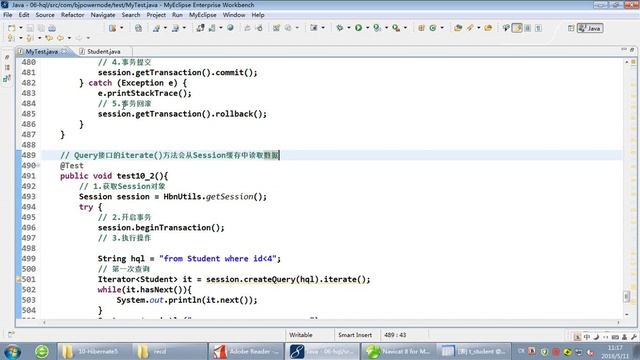Open Navicat 8 taskbar button

tap(399, 351)
